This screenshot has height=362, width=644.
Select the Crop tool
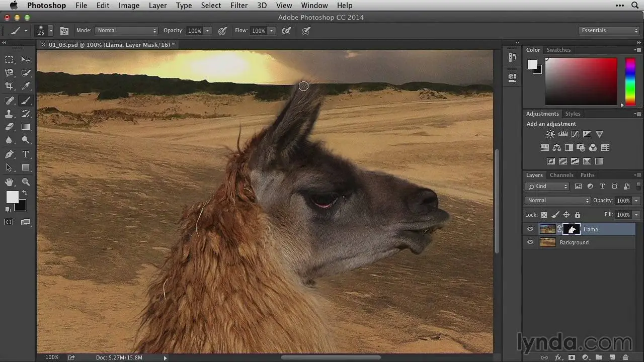click(x=9, y=86)
